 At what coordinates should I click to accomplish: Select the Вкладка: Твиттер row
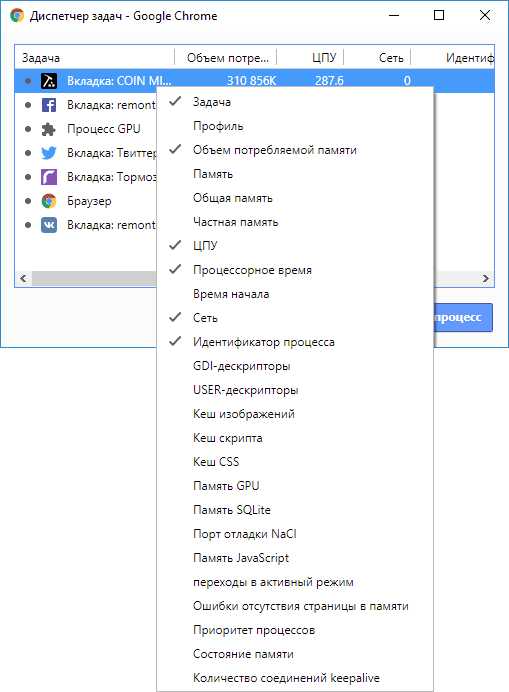point(86,153)
